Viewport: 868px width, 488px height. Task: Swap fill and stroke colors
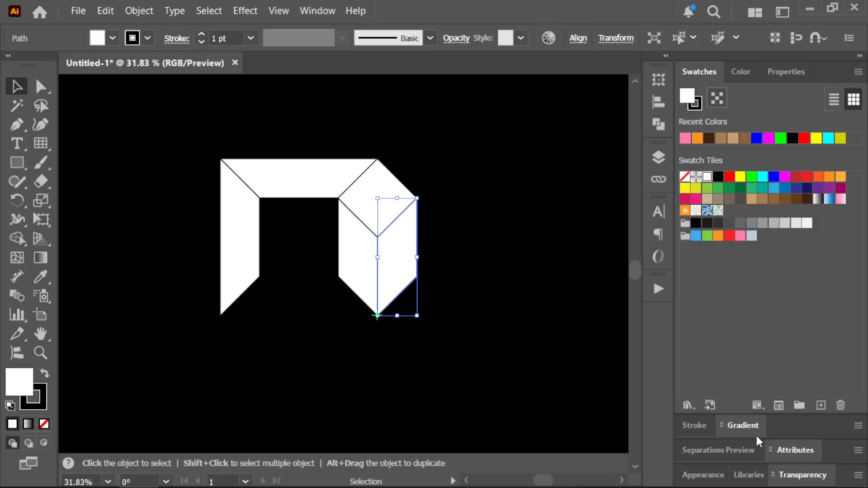coord(44,373)
